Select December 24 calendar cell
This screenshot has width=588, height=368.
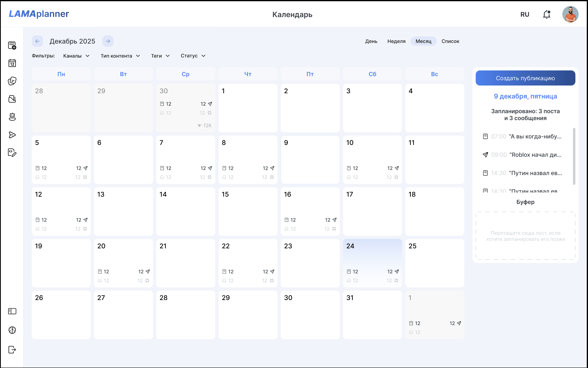[372, 263]
